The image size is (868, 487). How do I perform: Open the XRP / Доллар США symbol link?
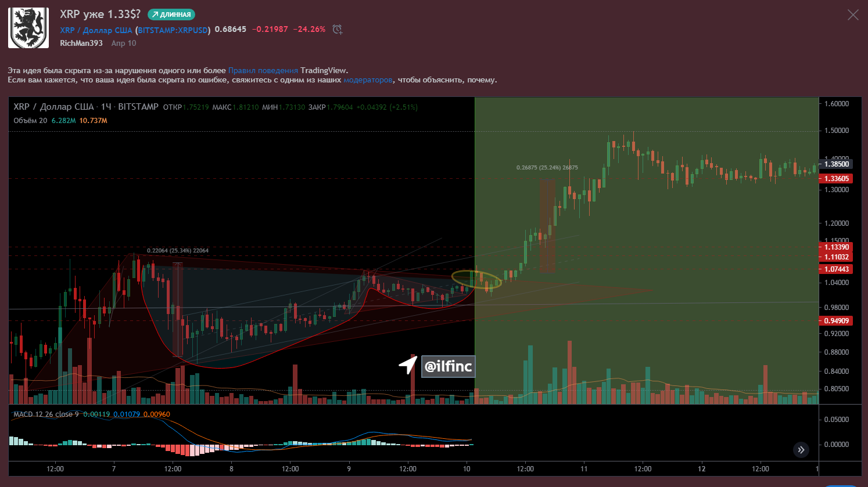(96, 30)
